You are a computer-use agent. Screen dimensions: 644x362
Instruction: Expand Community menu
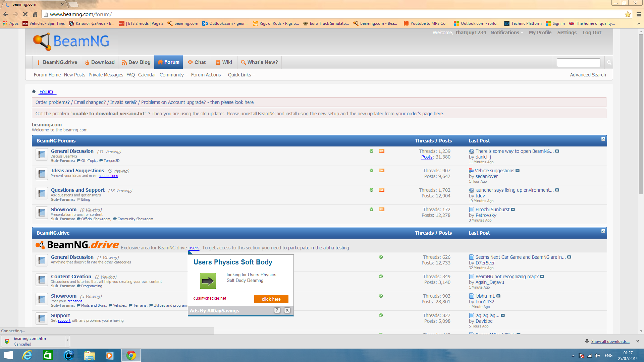tap(172, 75)
